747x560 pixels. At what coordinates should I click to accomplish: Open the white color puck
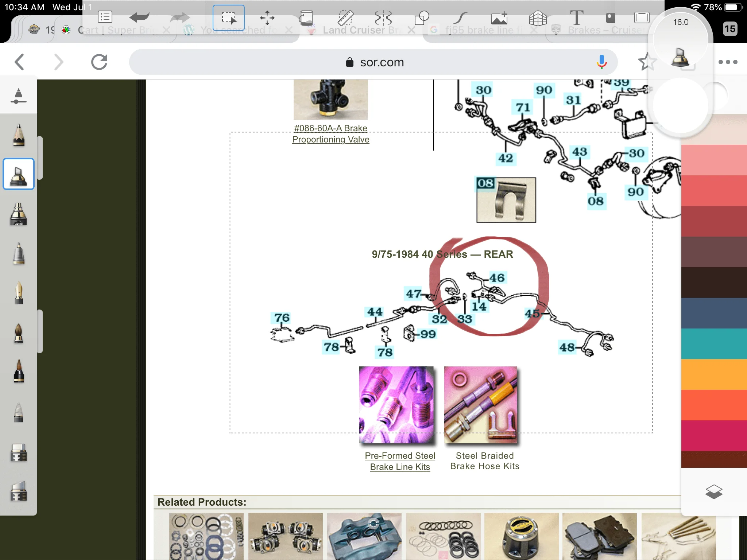point(681,106)
